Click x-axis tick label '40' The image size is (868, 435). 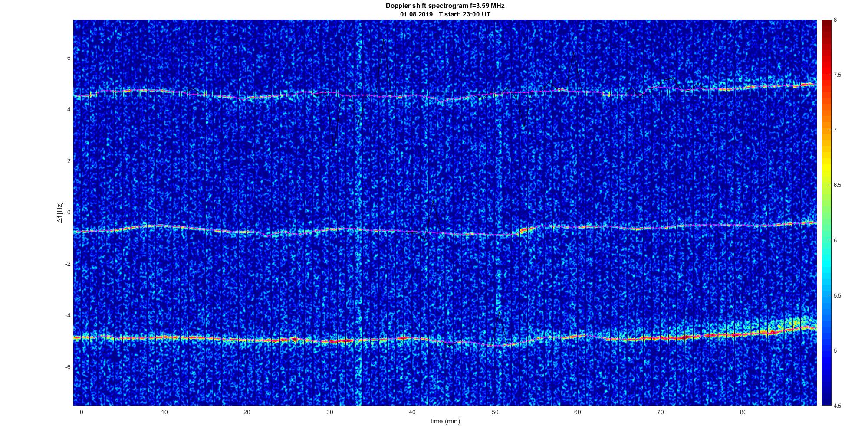pyautogui.click(x=412, y=412)
